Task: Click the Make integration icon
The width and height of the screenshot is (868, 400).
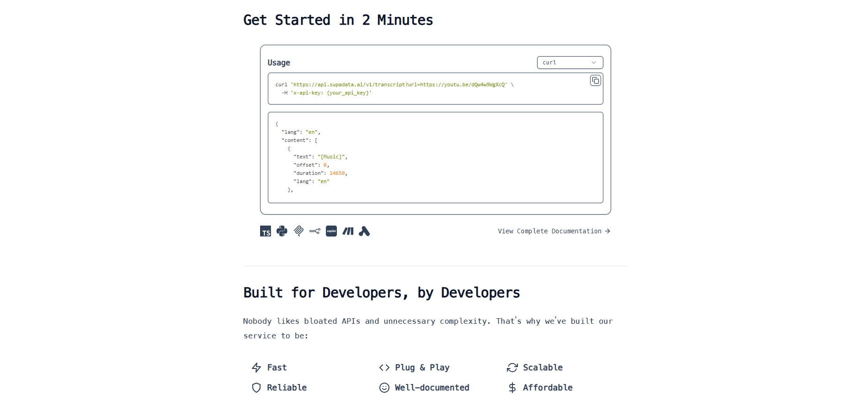Action: point(348,231)
